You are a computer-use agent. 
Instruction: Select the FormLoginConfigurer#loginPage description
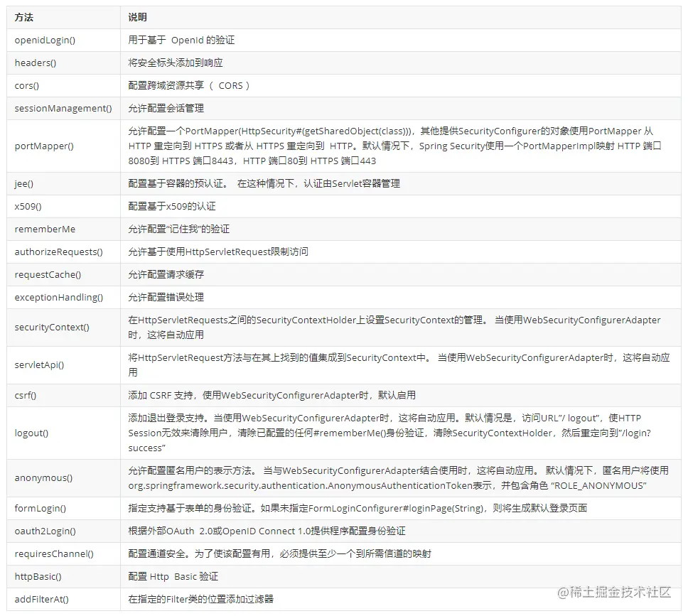coord(358,509)
